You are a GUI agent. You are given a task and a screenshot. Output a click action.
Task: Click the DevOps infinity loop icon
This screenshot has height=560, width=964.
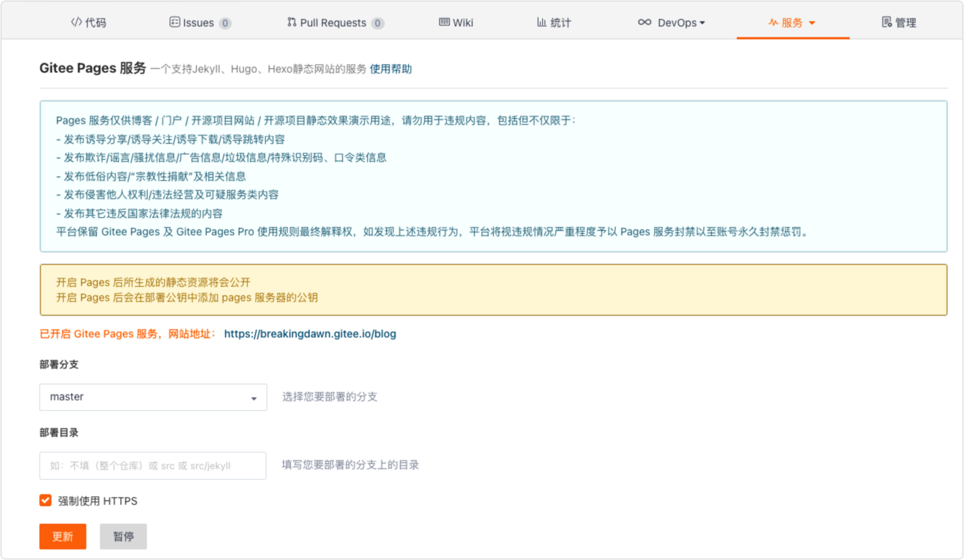[644, 22]
